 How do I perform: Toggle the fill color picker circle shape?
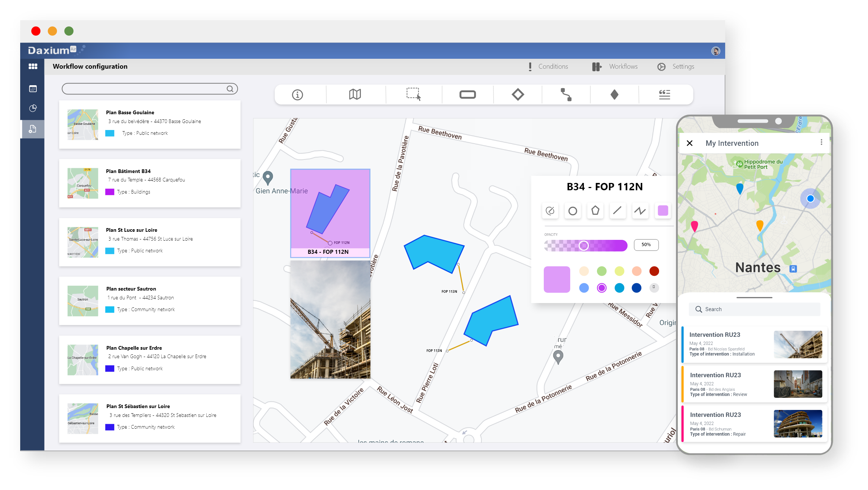pyautogui.click(x=572, y=210)
